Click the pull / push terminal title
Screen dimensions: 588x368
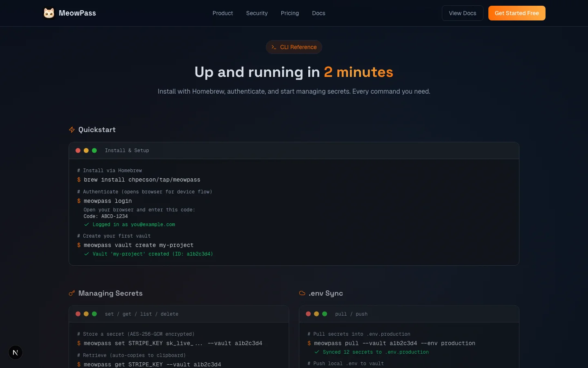[351, 314]
